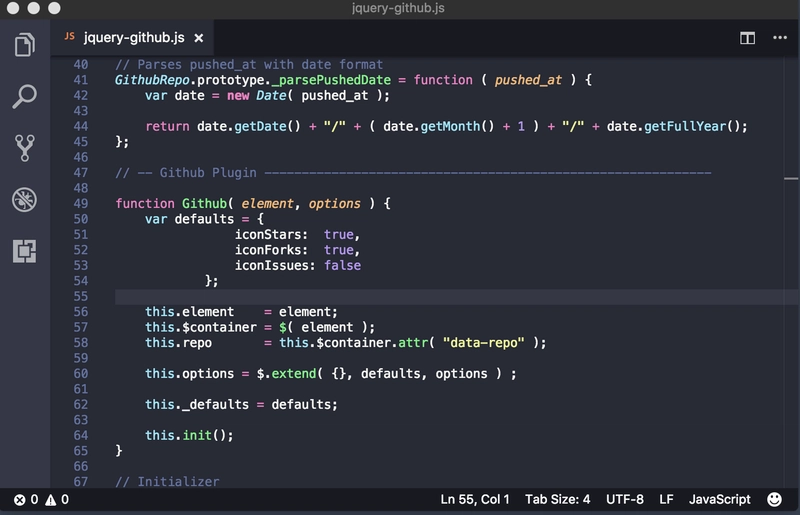Split the editor with the split icon
Viewport: 800px width, 515px height.
747,38
